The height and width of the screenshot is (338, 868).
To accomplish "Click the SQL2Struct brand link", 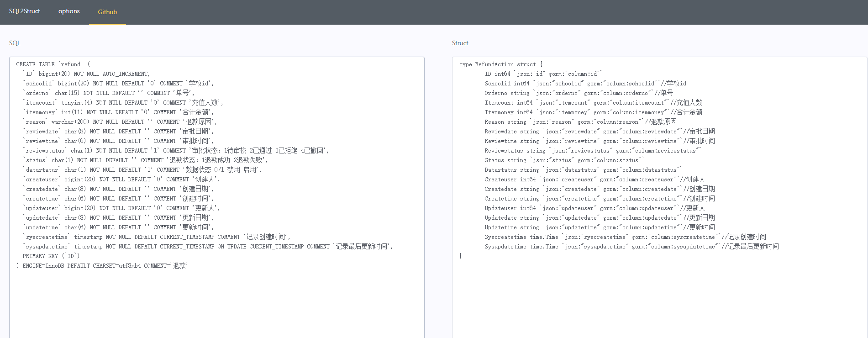I will point(25,11).
